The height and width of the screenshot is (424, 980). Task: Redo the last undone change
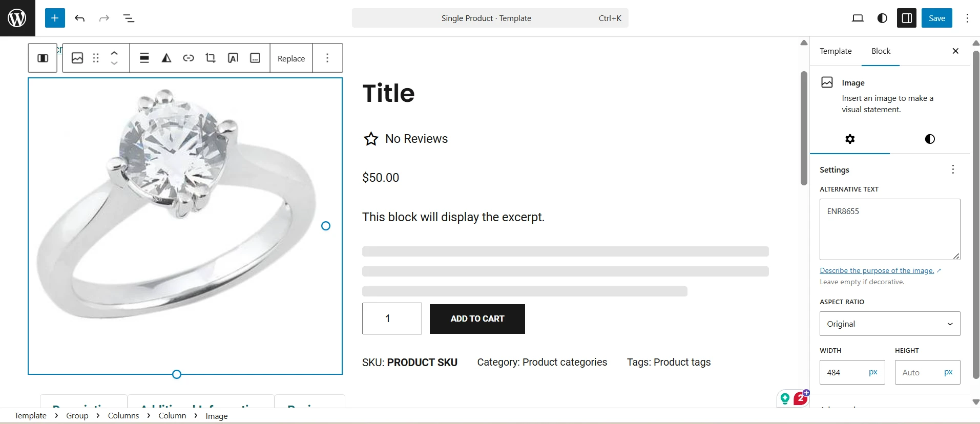pos(104,18)
